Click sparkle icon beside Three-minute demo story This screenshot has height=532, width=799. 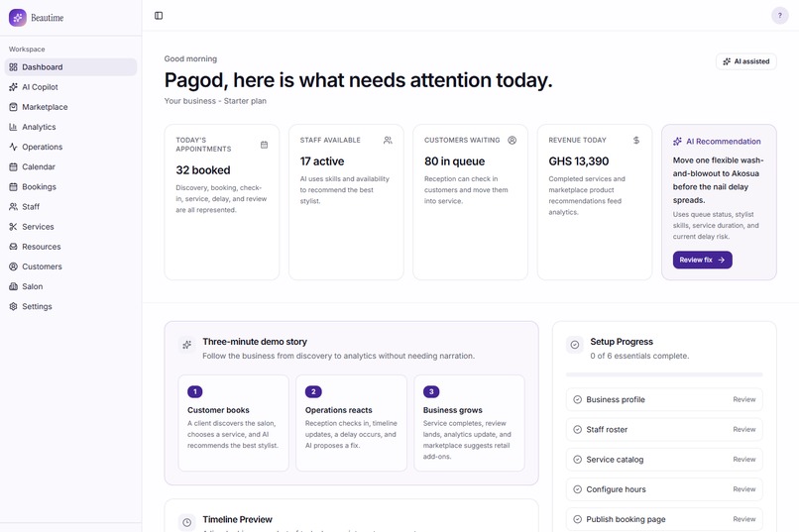click(187, 345)
